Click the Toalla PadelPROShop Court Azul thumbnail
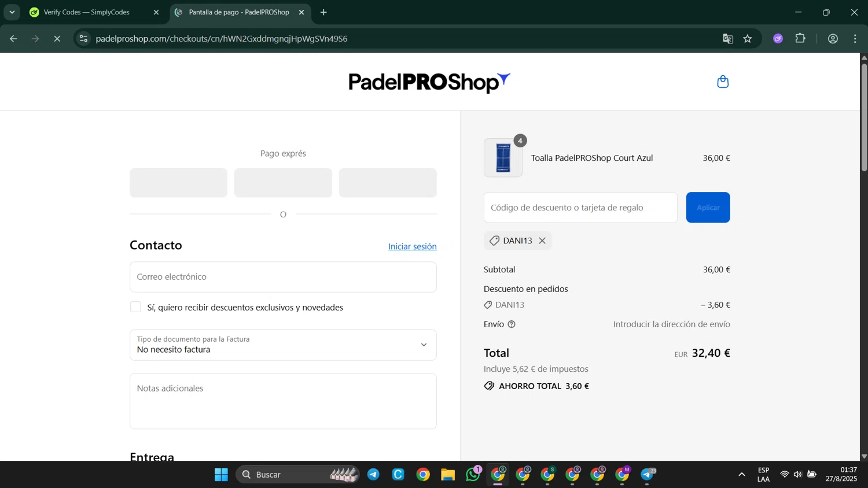The height and width of the screenshot is (488, 868). click(x=503, y=157)
